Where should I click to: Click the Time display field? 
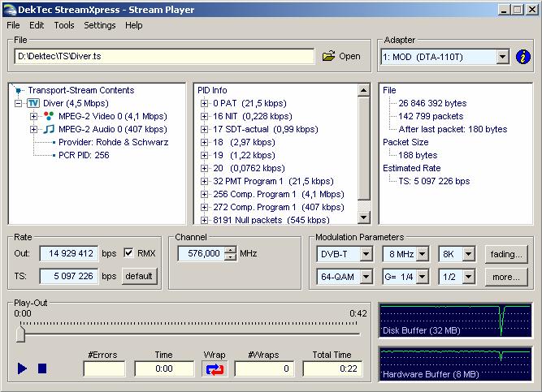[x=164, y=368]
